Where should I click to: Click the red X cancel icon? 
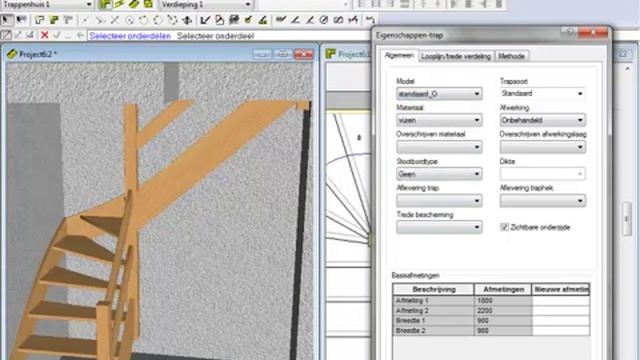44,35
